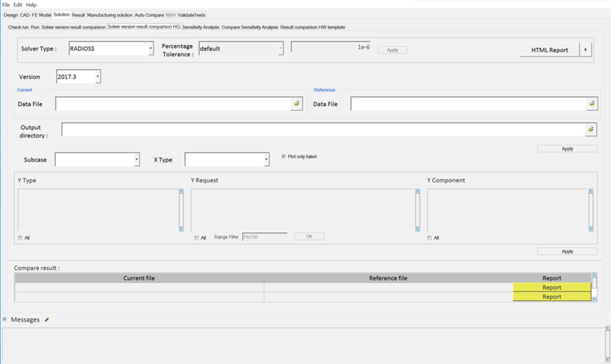Click browse folder icon for Reference Data File

(592, 104)
